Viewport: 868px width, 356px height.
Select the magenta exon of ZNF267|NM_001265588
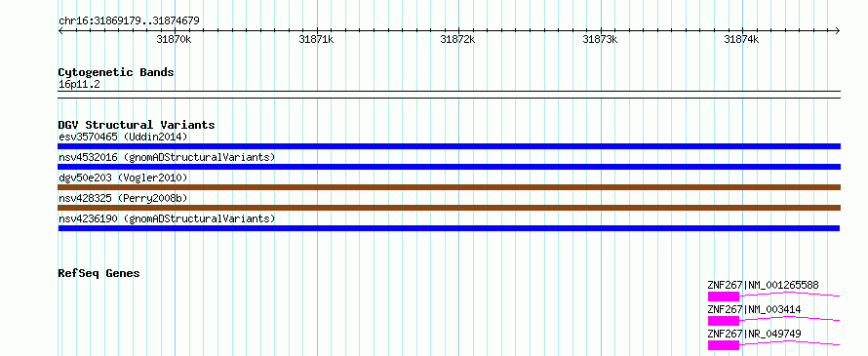(x=724, y=297)
